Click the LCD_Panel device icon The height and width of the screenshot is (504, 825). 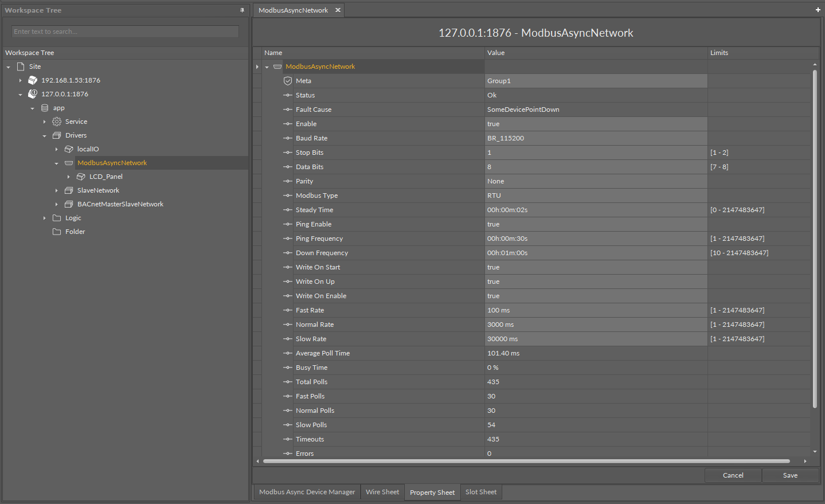(x=81, y=177)
